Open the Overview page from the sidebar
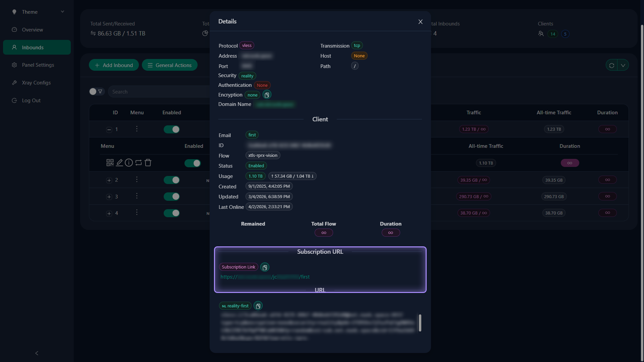644x362 pixels. [x=33, y=29]
